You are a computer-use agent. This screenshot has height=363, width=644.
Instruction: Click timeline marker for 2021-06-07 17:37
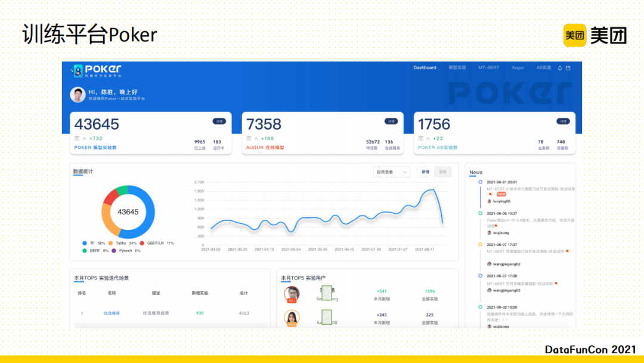click(480, 245)
